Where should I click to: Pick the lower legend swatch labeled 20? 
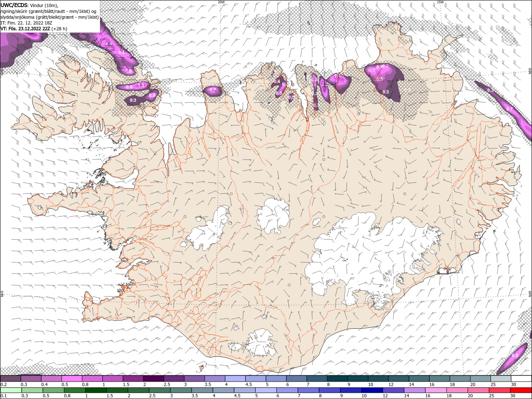478,390
